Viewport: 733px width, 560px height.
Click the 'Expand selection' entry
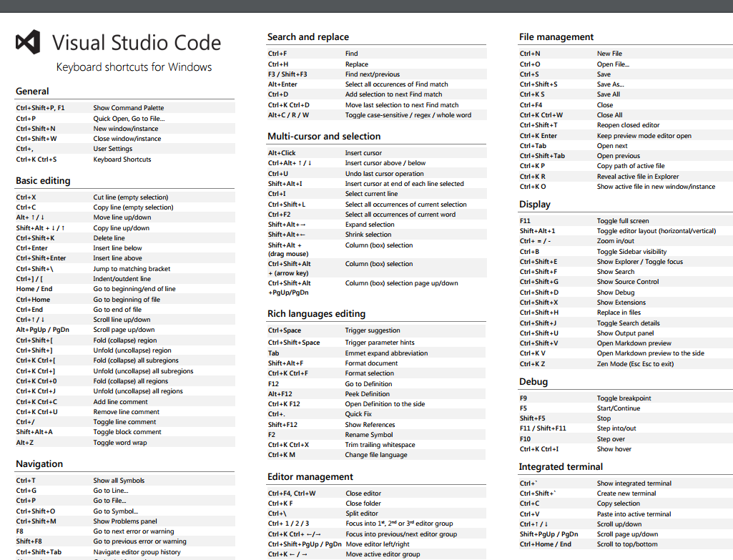(x=370, y=225)
